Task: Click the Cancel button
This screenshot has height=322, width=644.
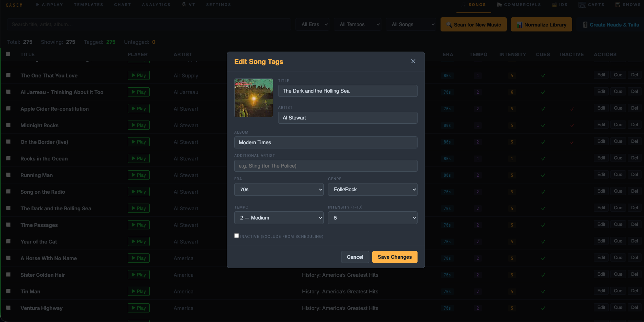Action: (x=355, y=257)
